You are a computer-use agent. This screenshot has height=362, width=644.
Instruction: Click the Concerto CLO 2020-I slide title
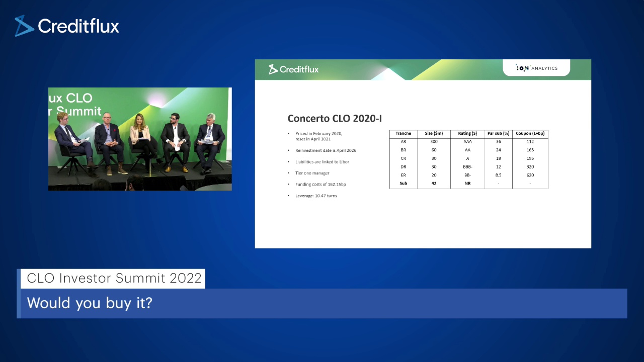(335, 119)
